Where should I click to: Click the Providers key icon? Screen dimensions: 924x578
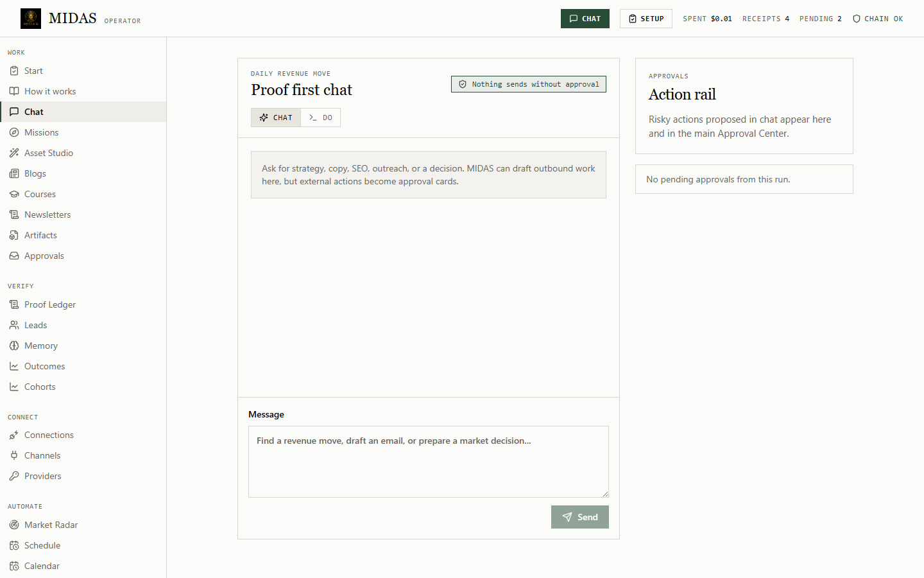[x=14, y=476]
